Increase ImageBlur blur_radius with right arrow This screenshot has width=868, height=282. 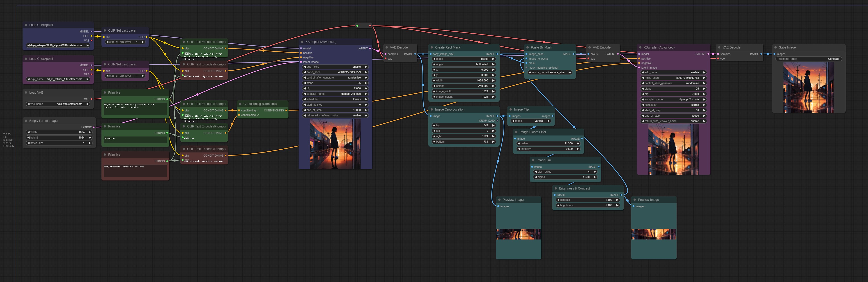click(595, 172)
